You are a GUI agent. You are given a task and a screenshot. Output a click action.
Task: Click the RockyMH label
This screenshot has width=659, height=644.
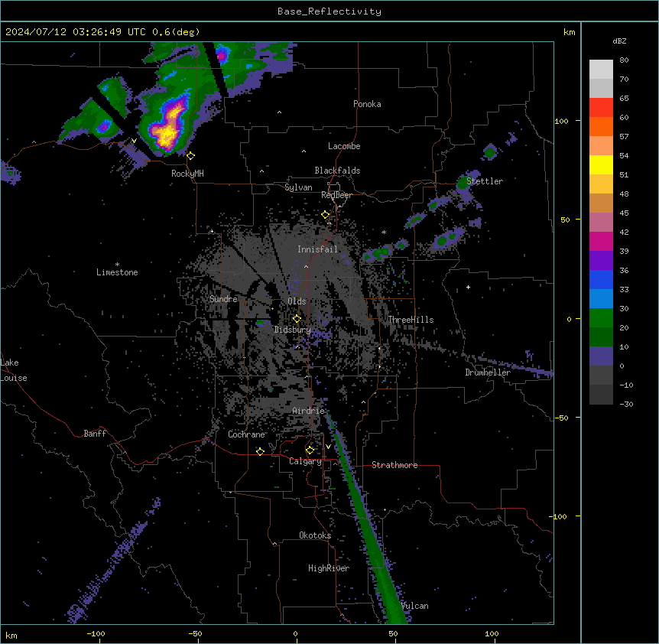(x=187, y=174)
